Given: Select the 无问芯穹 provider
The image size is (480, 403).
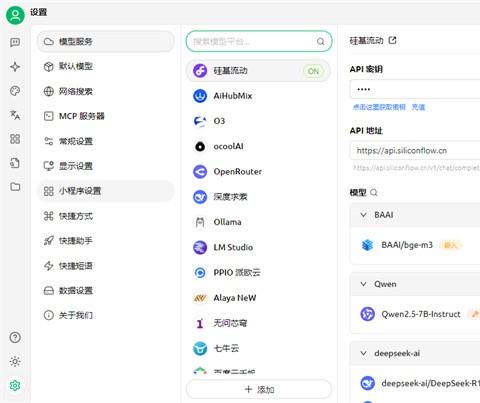Looking at the screenshot, I should tap(258, 323).
